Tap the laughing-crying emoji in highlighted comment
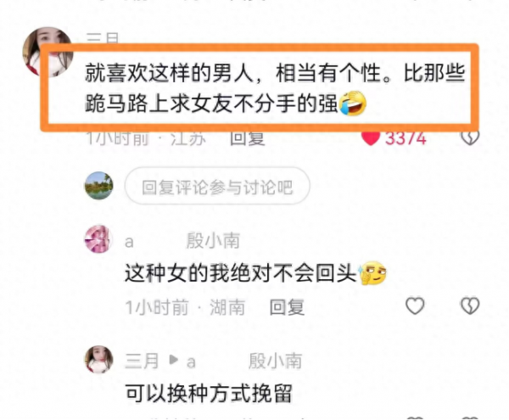This screenshot has width=509, height=420. 353,104
